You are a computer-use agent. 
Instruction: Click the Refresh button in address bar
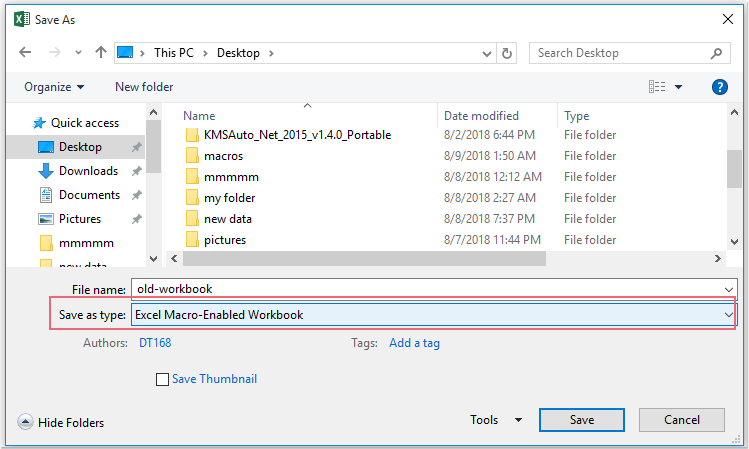[509, 53]
